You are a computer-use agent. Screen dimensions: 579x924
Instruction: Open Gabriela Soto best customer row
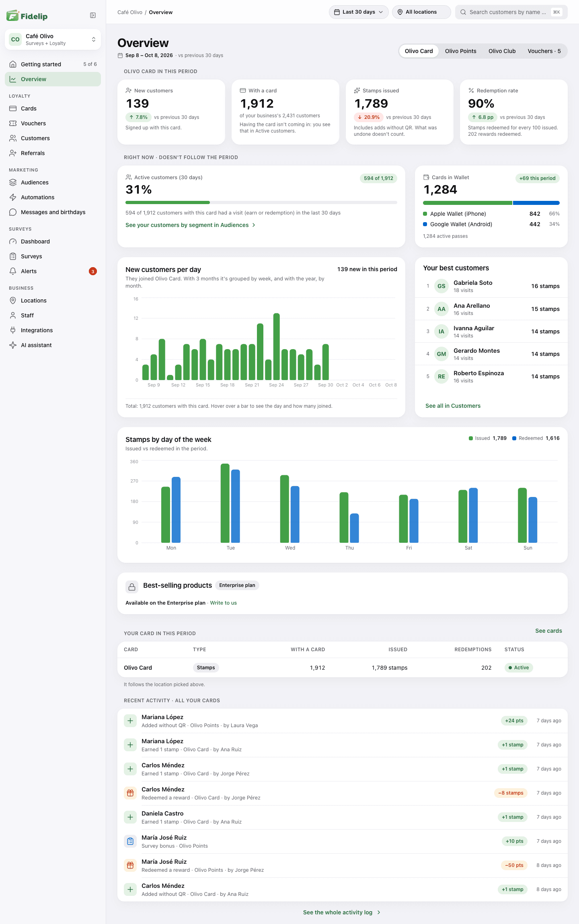click(x=491, y=286)
